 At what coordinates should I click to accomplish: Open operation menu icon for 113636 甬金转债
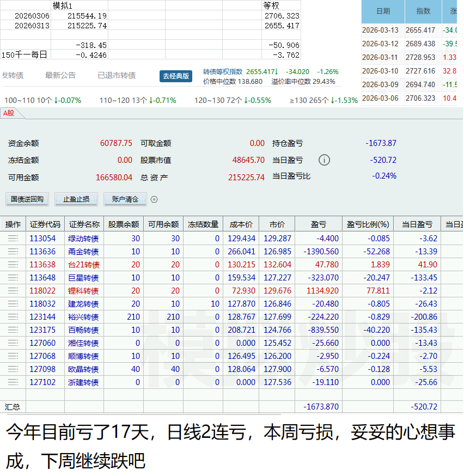(x=13, y=252)
